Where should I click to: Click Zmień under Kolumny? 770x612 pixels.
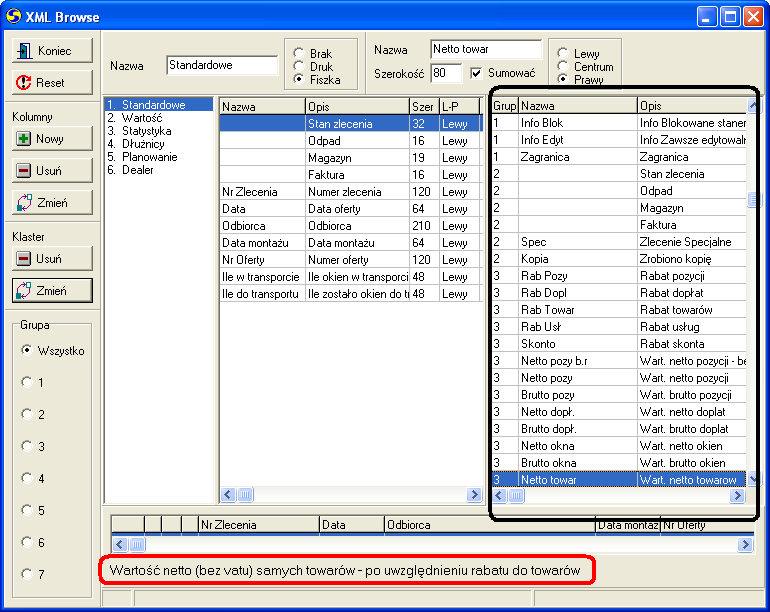tap(52, 202)
